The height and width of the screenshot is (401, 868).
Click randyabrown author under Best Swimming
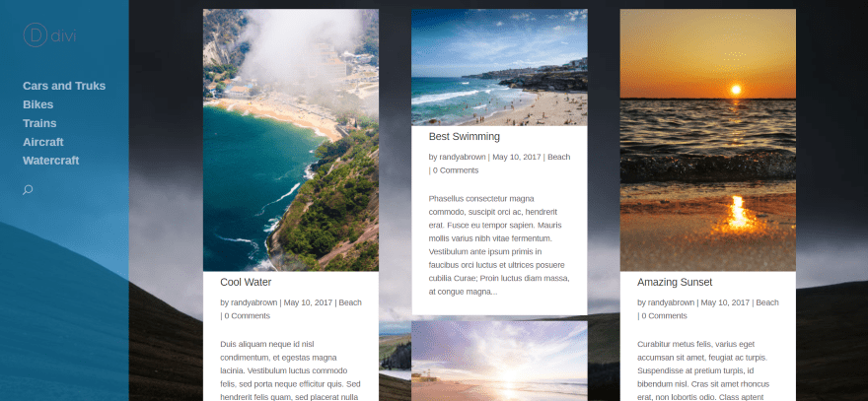(463, 157)
